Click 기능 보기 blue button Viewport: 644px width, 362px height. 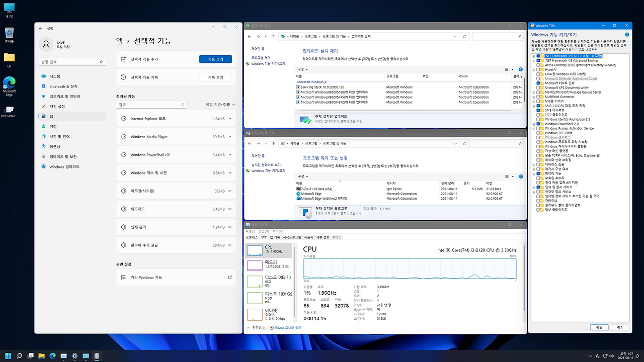pos(215,59)
